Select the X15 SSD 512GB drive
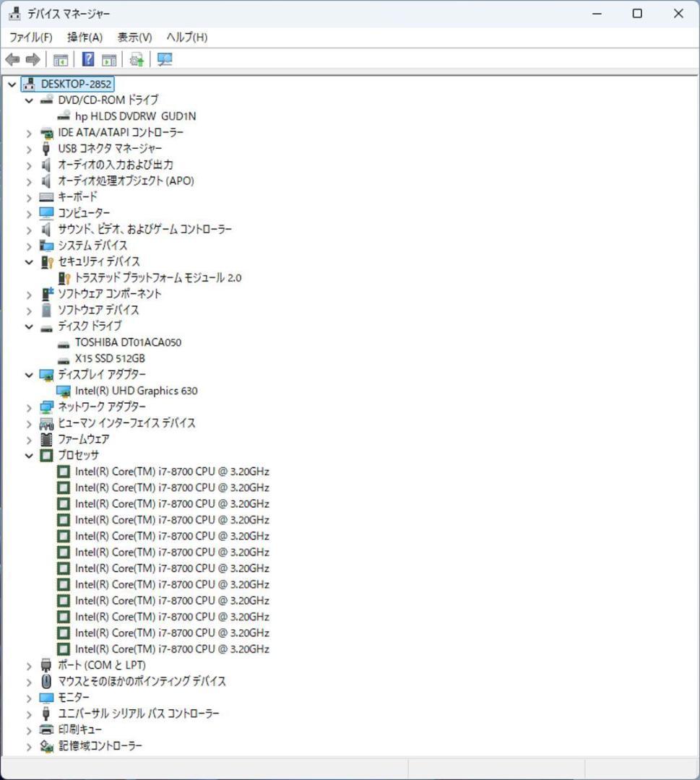The height and width of the screenshot is (780, 700). (112, 357)
